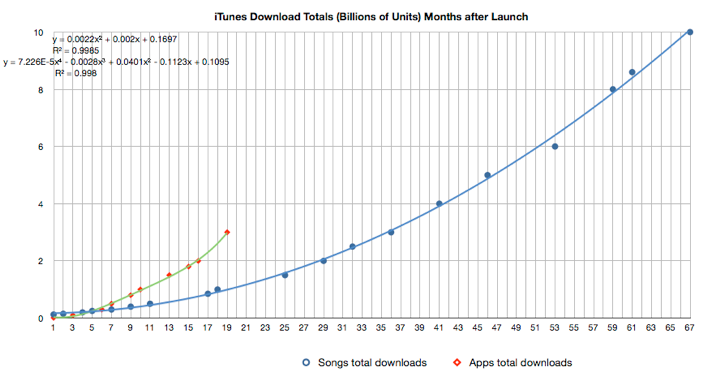This screenshot has height=377, width=708.
Task: Select the quartic equation starting with 7.226E-5x⁴
Action: pos(116,62)
